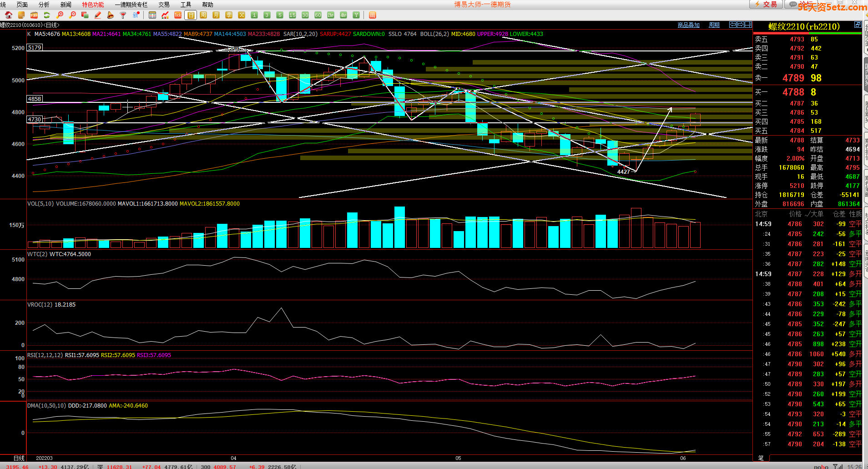Select the 15 minute period
Screen dimensions: 868x469
(x=293, y=15)
